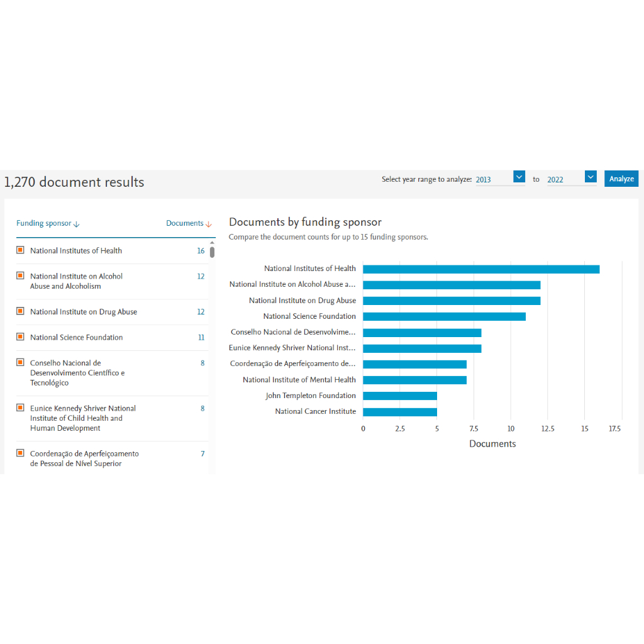Open the 12 documents count for Alcohol Abuse institute

click(x=201, y=276)
